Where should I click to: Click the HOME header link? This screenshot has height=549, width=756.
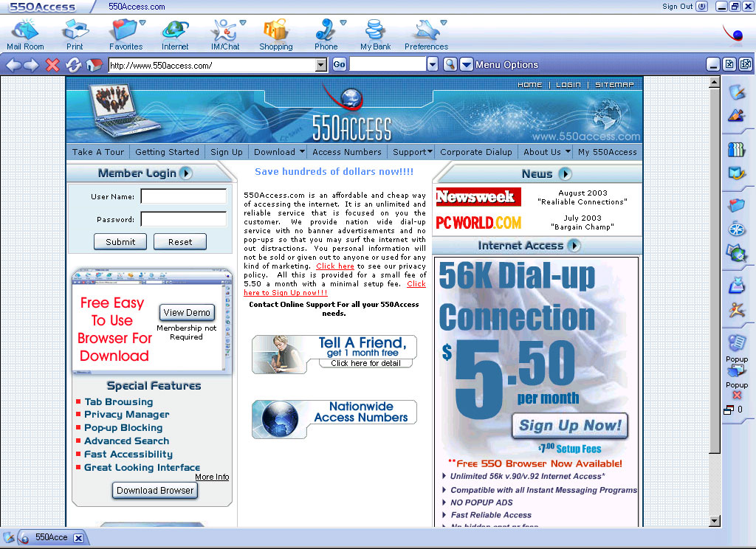point(530,85)
